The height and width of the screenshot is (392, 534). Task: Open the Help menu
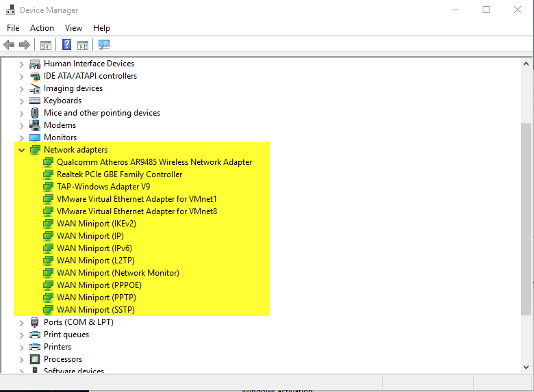click(x=101, y=28)
